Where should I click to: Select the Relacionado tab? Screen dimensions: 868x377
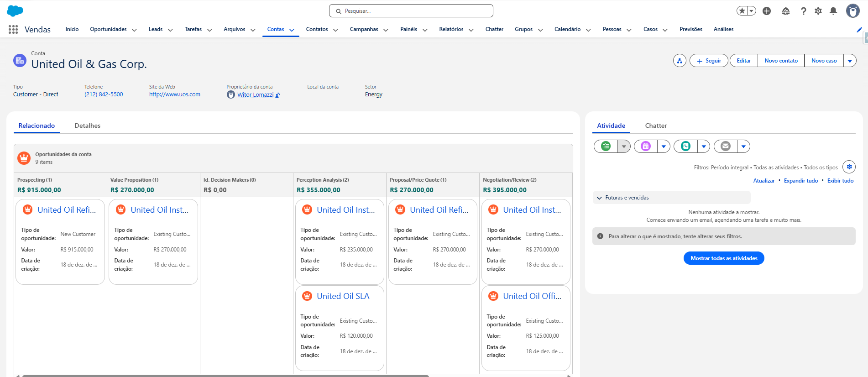[x=37, y=126]
